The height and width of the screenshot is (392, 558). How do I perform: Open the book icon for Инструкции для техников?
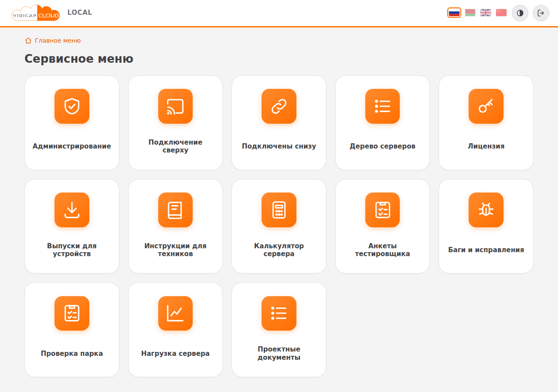pyautogui.click(x=175, y=210)
